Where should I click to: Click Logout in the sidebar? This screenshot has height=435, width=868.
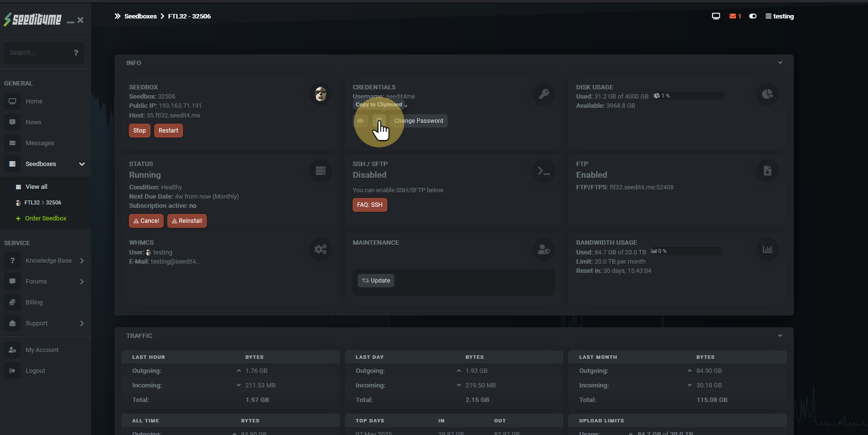35,371
